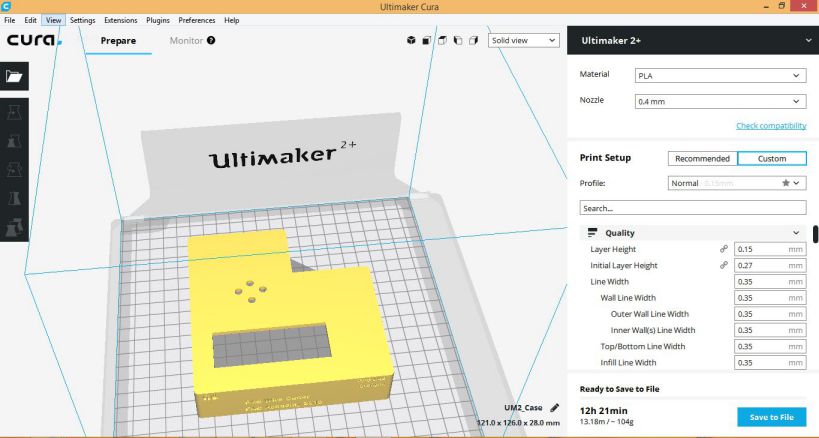Image resolution: width=819 pixels, height=438 pixels.
Task: Switch to the Monitor tab
Action: [x=186, y=41]
